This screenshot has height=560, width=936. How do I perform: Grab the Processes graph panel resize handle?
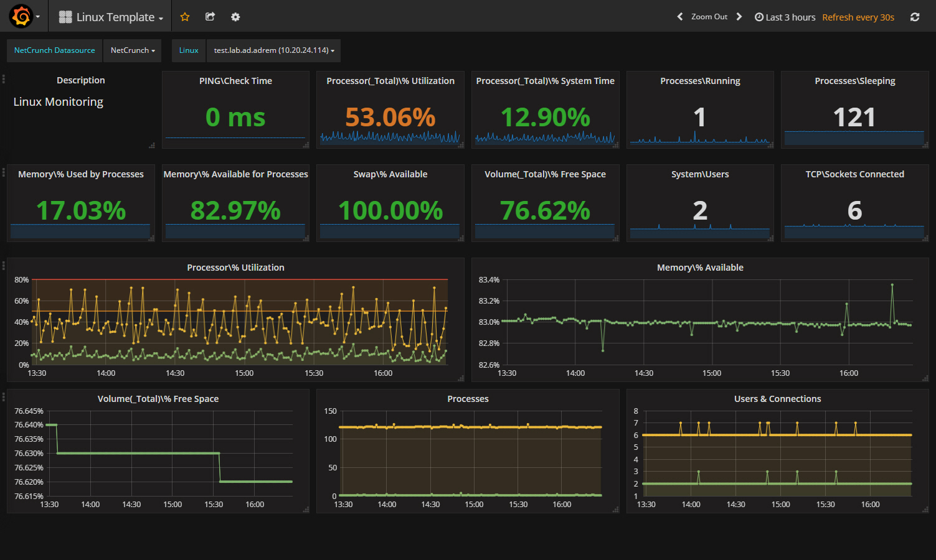(x=616, y=510)
